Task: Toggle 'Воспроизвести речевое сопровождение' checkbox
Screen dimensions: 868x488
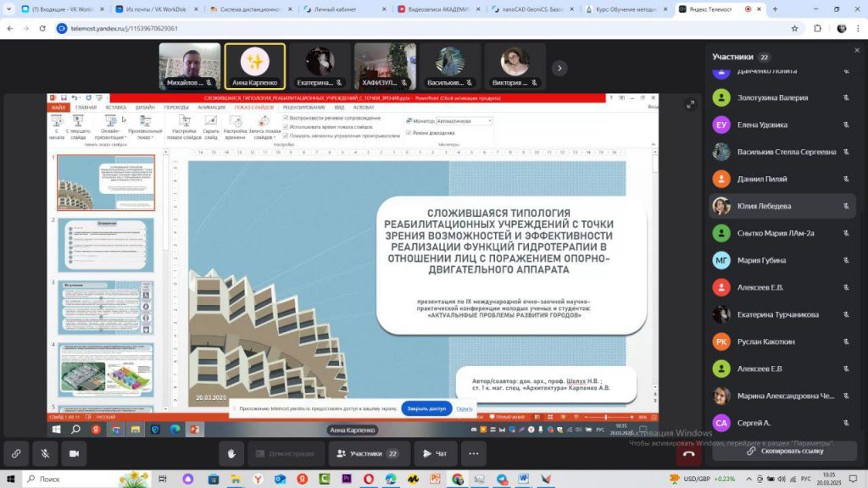Action: 286,118
